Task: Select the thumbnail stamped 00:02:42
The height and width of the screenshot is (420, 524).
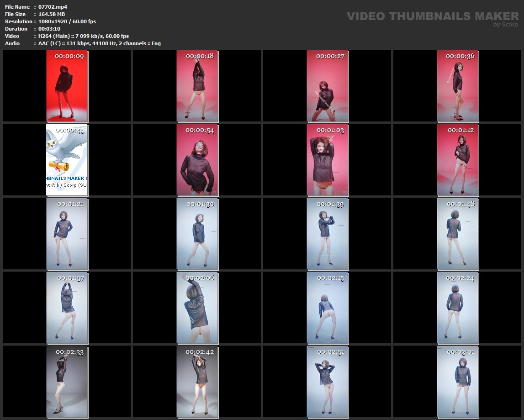Action: pyautogui.click(x=197, y=382)
